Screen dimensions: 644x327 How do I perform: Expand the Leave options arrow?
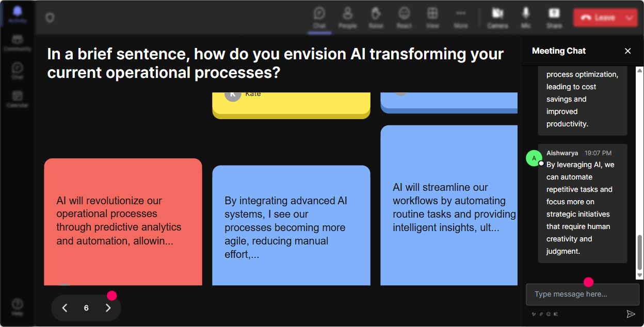click(x=629, y=18)
